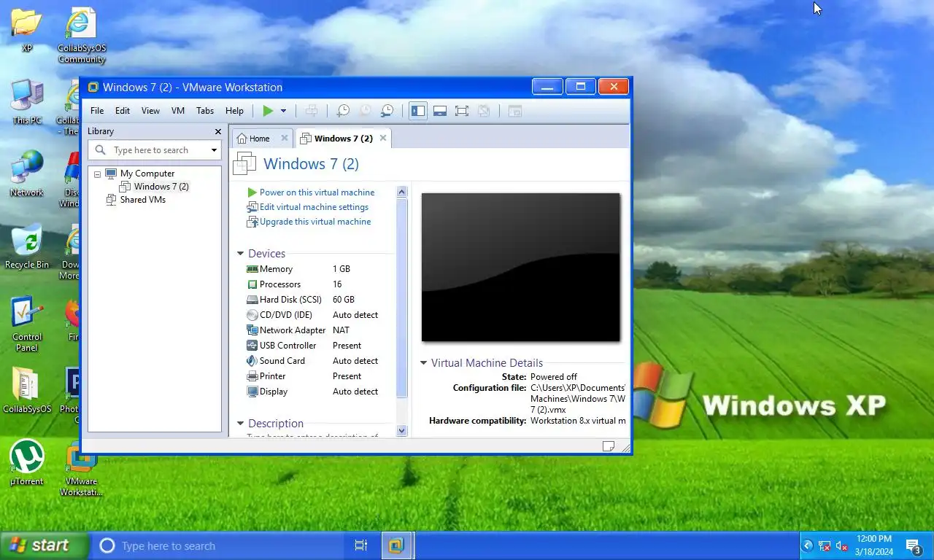Enter full screen mode

coord(462,111)
